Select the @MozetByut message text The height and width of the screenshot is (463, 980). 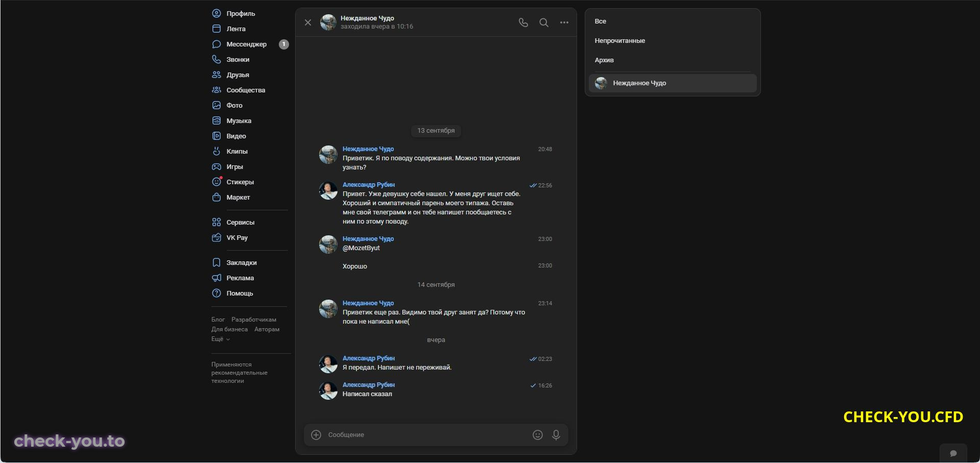(x=361, y=248)
